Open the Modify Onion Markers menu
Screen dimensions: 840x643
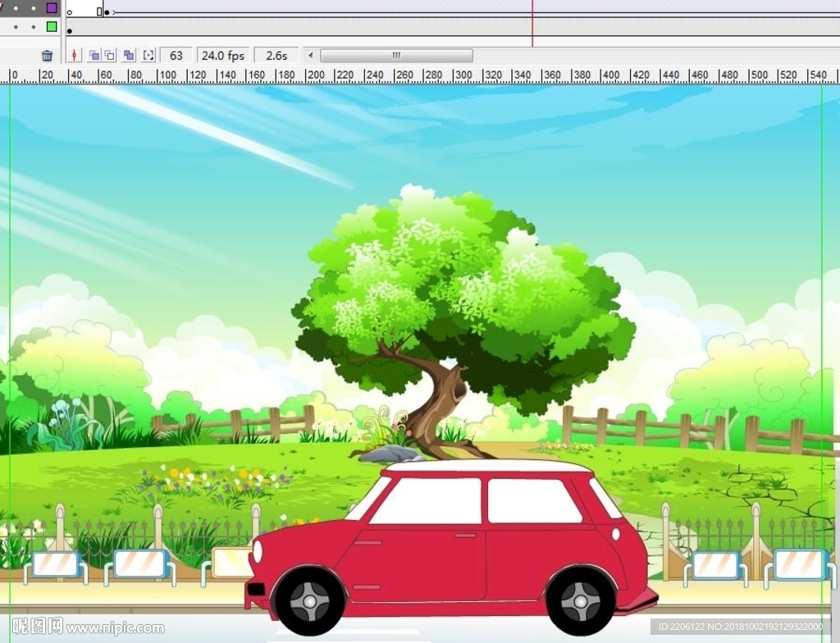tap(148, 56)
